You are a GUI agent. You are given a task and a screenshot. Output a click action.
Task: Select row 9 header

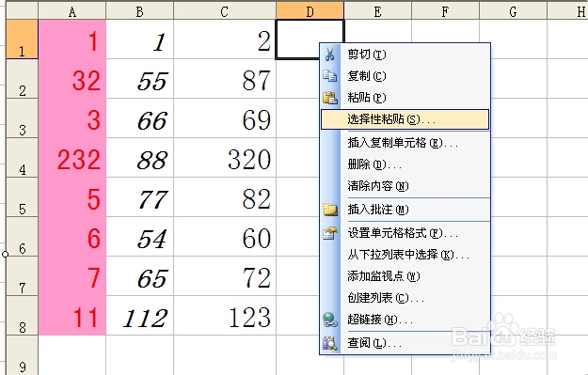click(x=23, y=355)
